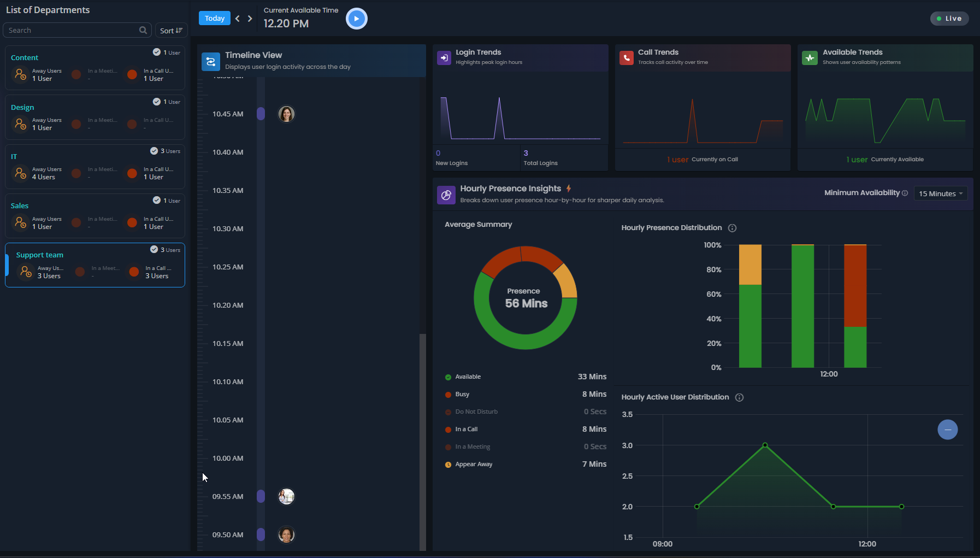This screenshot has width=980, height=558.
Task: Click the previous-day chevron arrow
Action: click(x=237, y=18)
